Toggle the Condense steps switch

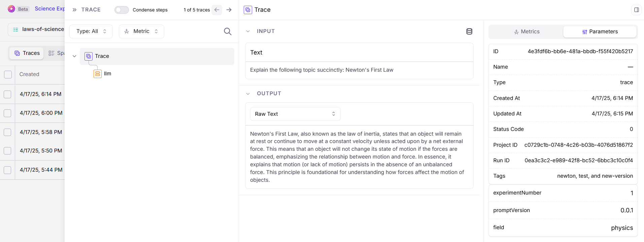(x=122, y=10)
